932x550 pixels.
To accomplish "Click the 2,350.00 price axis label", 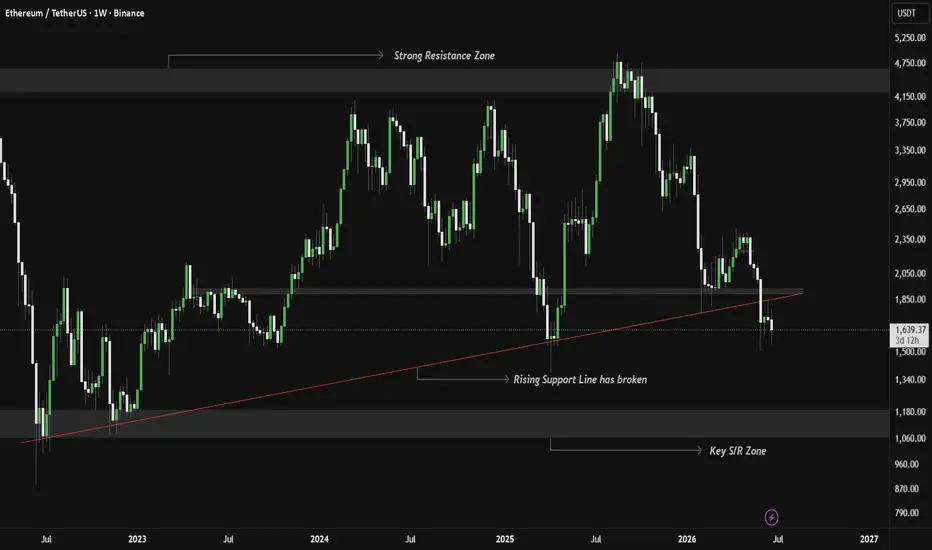I will pos(910,239).
